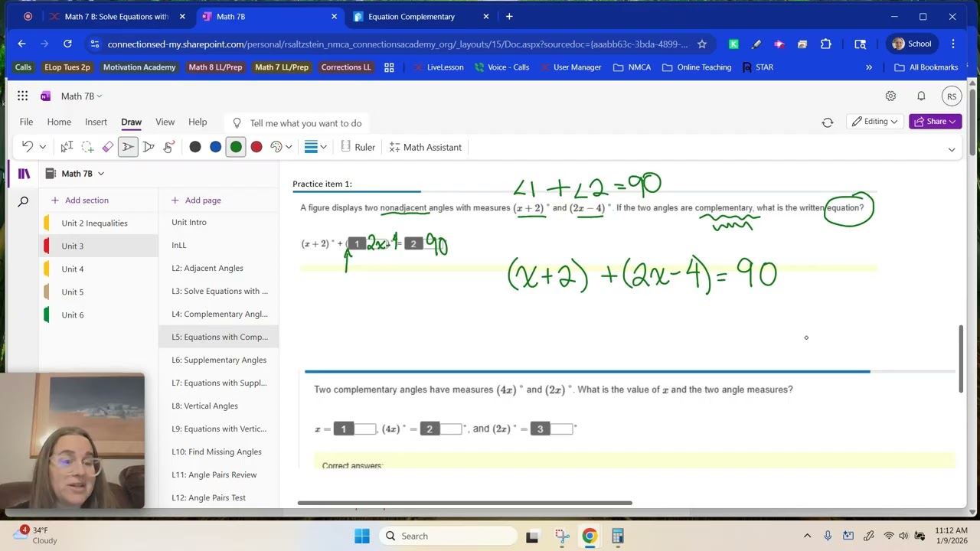Open the Calculator in the taskbar
The width and height of the screenshot is (980, 551).
[x=617, y=536]
